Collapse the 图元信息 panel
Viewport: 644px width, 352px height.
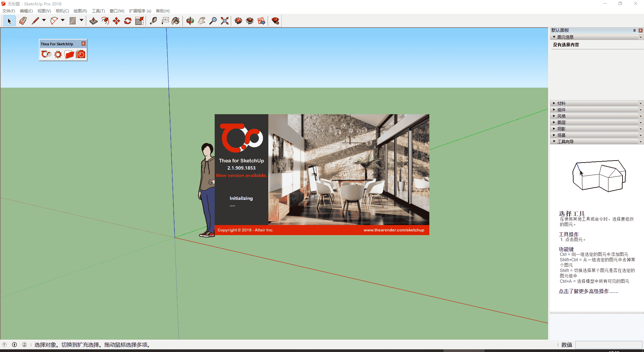tap(554, 37)
